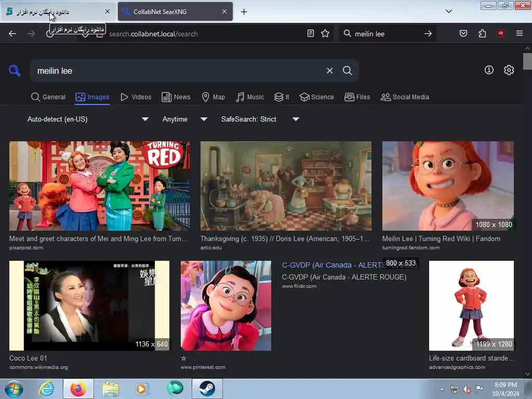Open reader view icon in address bar
532x399 pixels.
(311, 33)
